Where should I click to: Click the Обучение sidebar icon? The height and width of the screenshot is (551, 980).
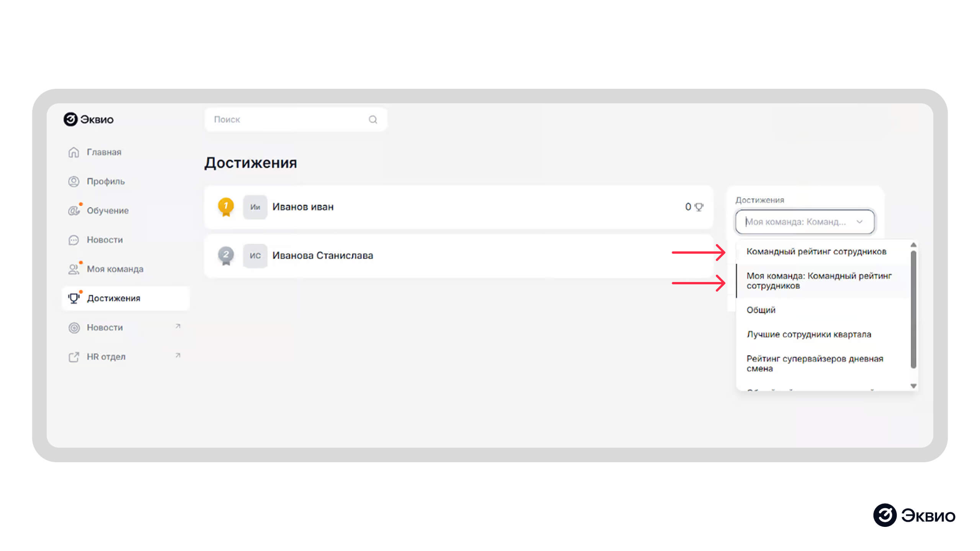[73, 210]
